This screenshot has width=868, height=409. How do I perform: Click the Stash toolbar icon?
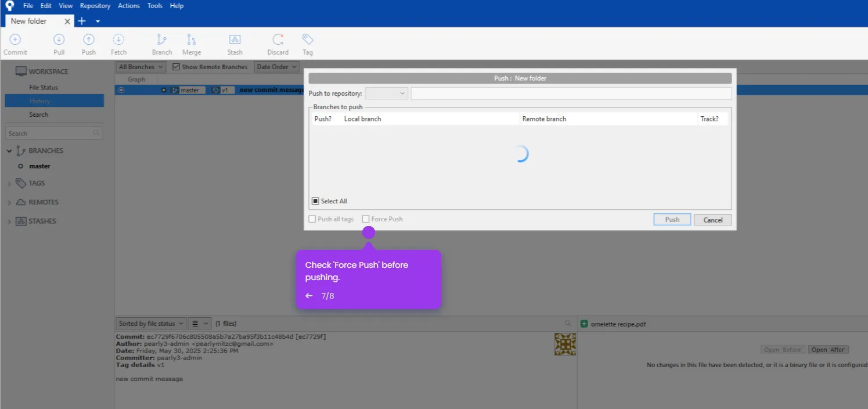(x=235, y=40)
